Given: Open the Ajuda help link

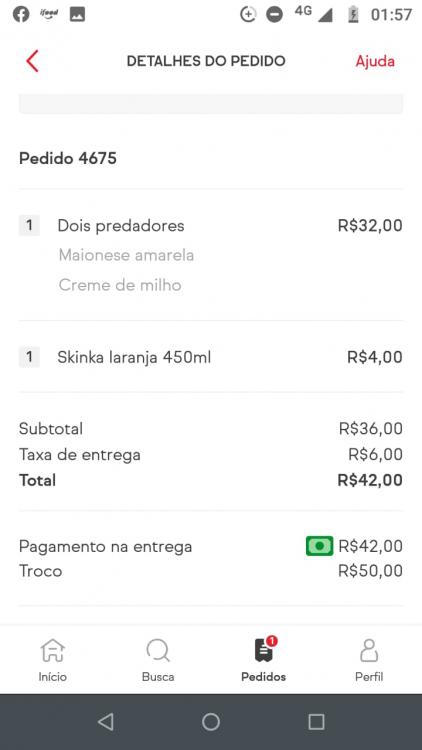Looking at the screenshot, I should 375,61.
